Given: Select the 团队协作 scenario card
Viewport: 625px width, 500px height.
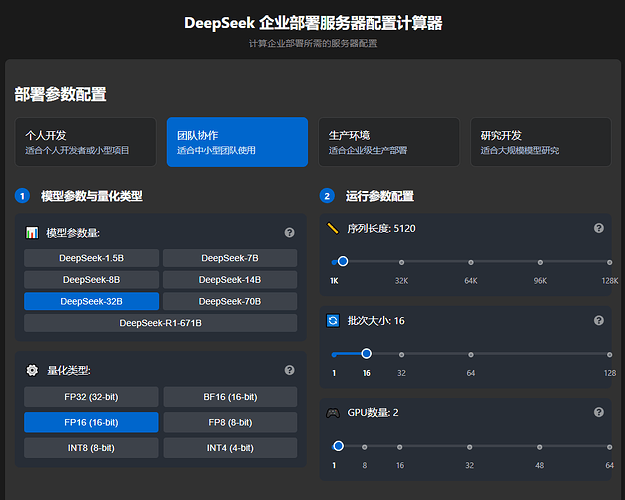Looking at the screenshot, I should click(x=237, y=142).
